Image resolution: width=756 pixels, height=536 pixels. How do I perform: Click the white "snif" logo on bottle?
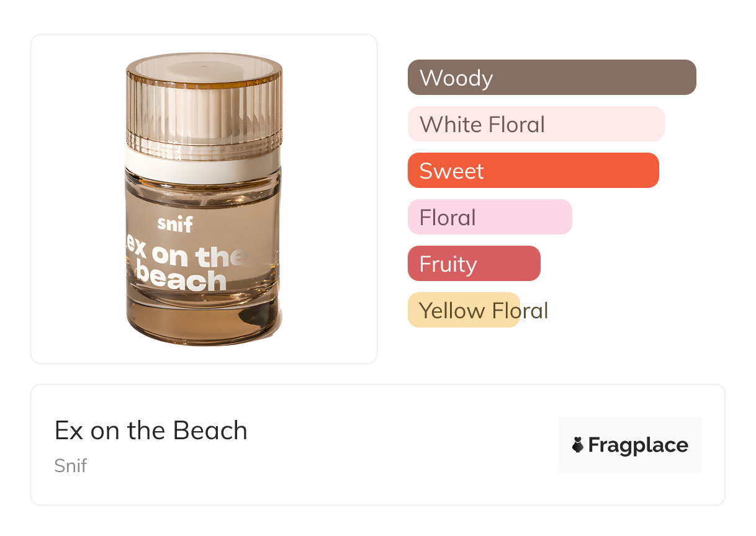tap(174, 223)
